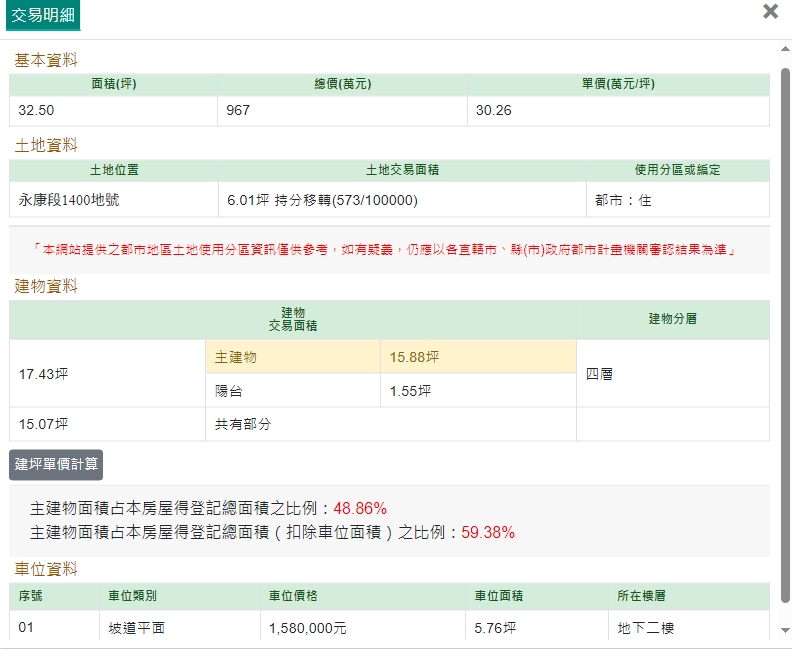Select the 坡道平面 parking type cell
The image size is (792, 651).
(x=137, y=628)
